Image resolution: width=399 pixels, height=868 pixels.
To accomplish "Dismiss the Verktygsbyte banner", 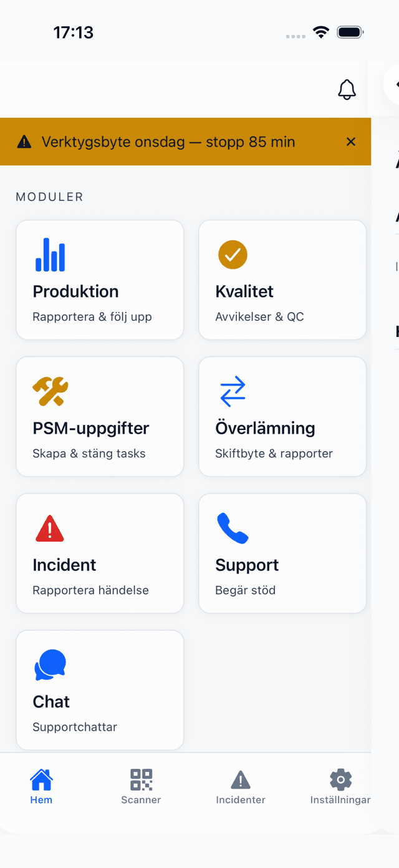I will tap(351, 142).
